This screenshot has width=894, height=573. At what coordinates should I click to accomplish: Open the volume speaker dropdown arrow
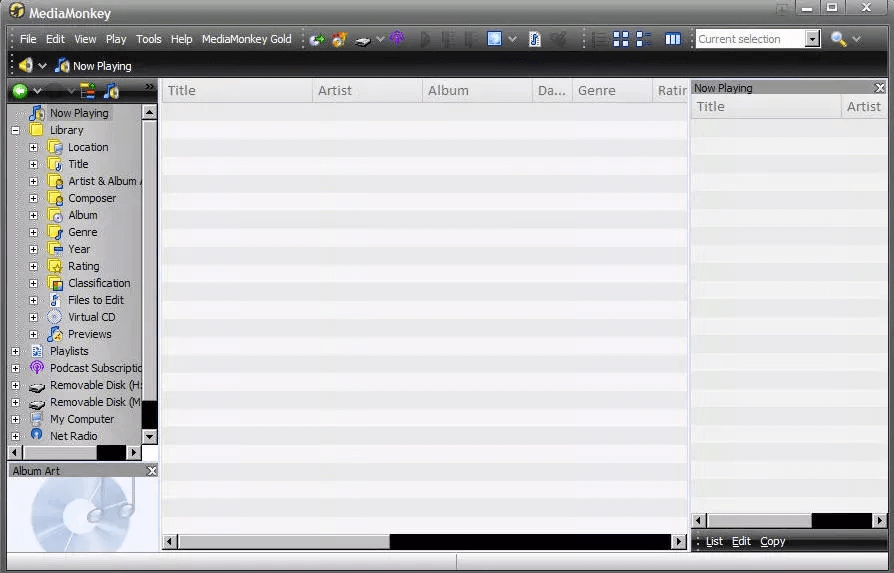tap(42, 66)
